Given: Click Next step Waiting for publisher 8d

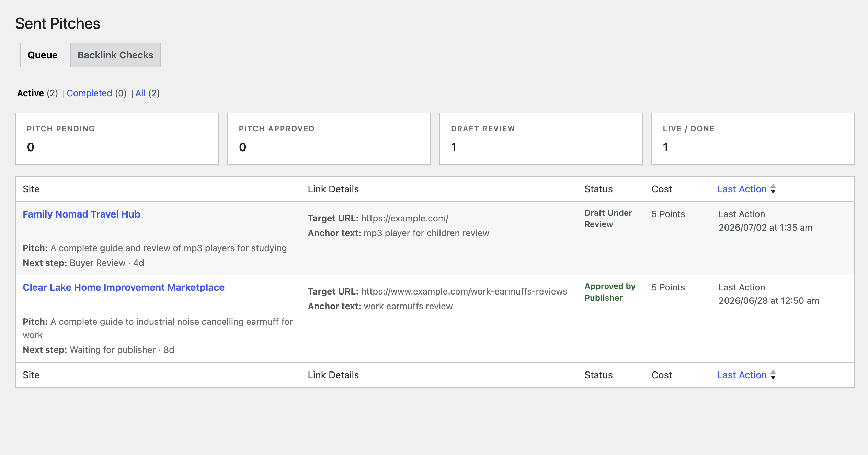Looking at the screenshot, I should pos(99,350).
